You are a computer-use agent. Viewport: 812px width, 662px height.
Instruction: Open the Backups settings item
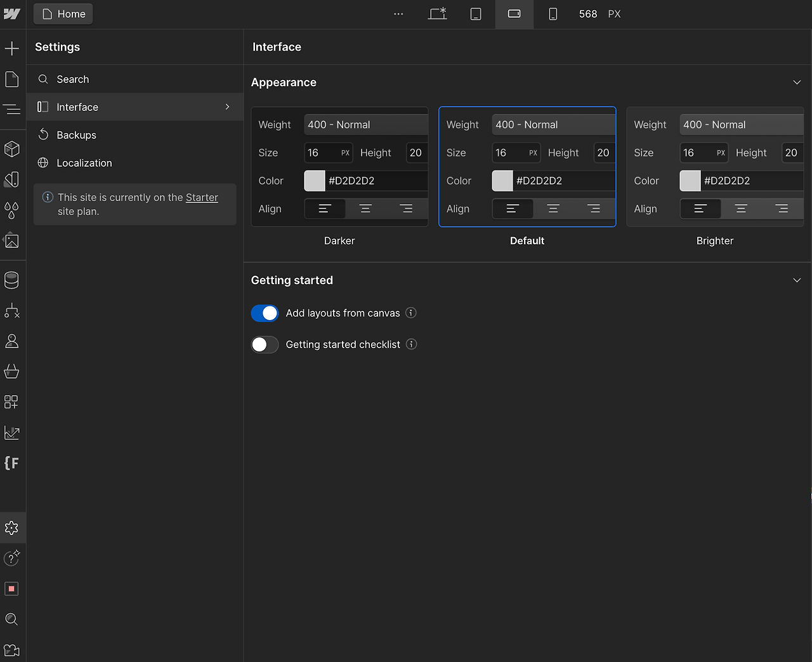(135, 135)
